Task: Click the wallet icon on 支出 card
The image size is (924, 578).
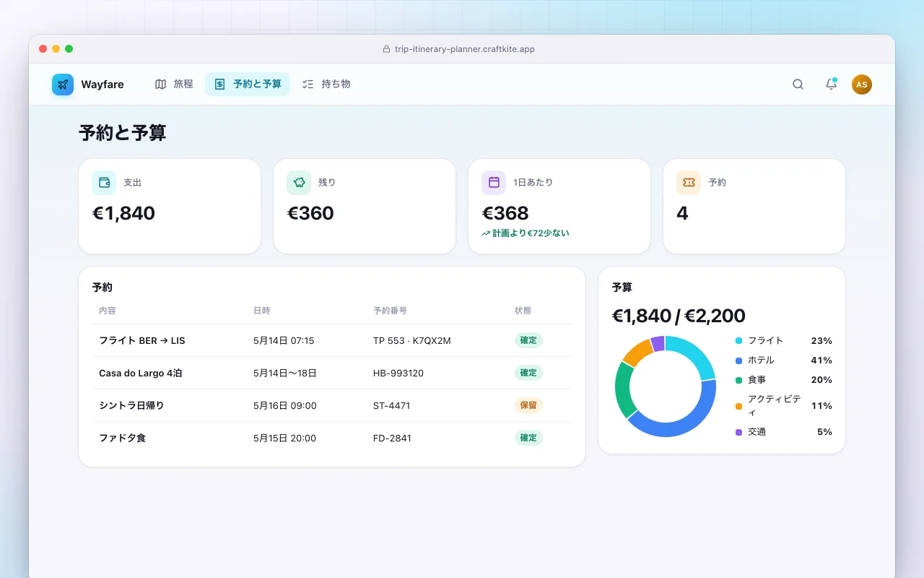Action: (x=104, y=183)
